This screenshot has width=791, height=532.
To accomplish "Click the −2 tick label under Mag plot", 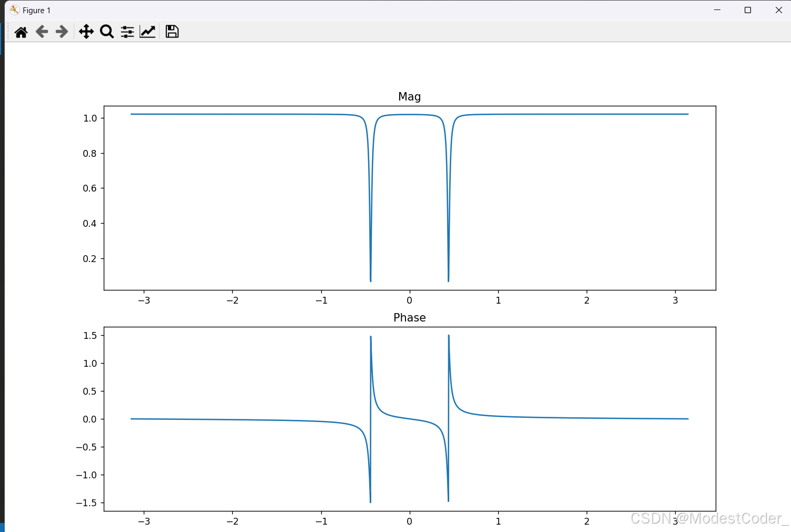I will (x=232, y=300).
